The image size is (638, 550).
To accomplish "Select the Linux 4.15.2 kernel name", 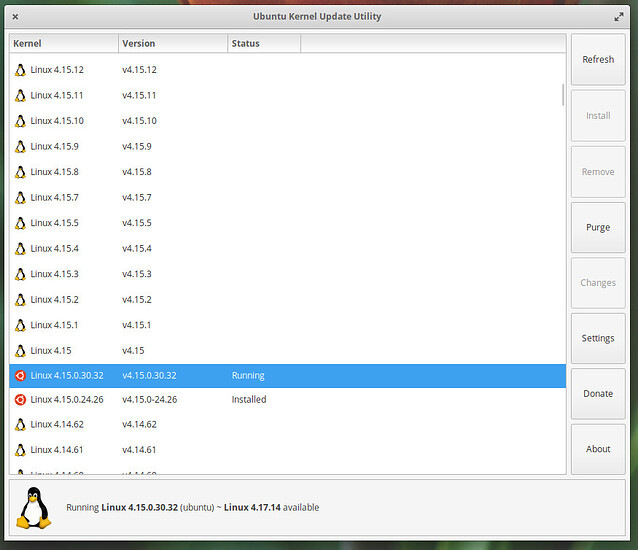I will click(55, 300).
